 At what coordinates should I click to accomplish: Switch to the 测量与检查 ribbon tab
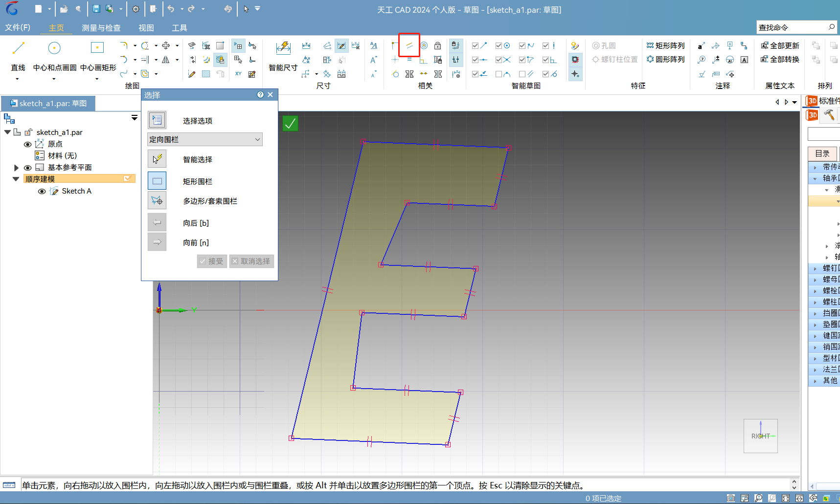(x=101, y=28)
